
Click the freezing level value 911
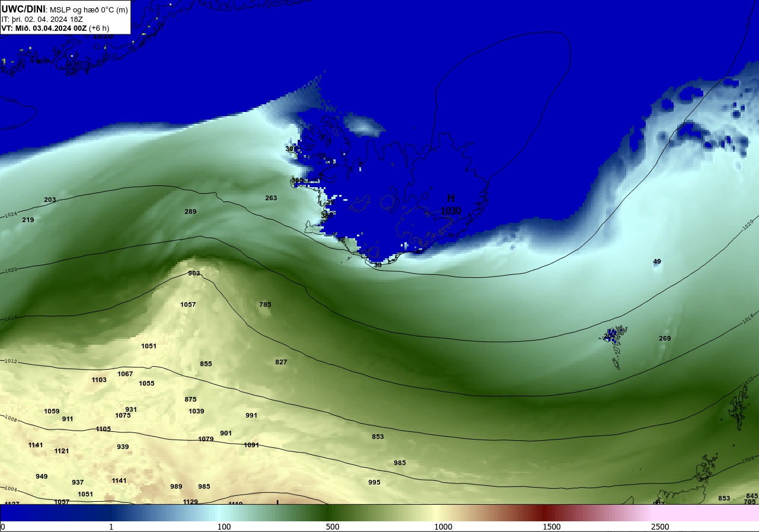pos(68,419)
